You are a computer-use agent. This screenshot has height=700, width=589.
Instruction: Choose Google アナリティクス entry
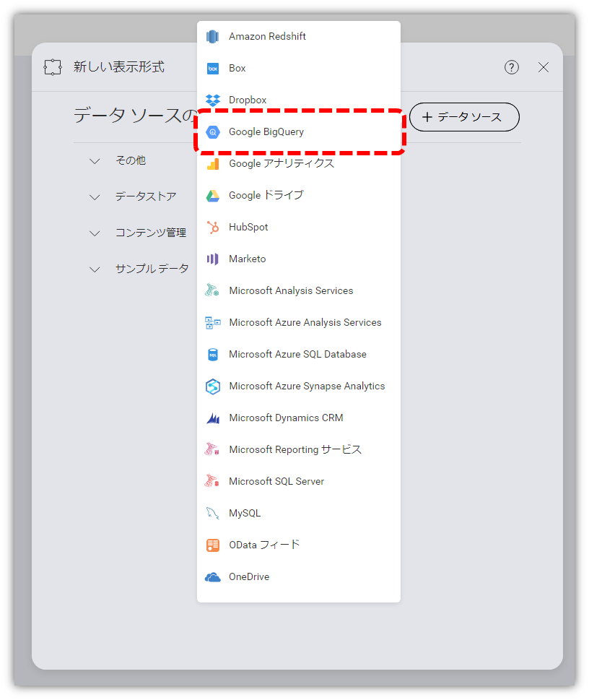tap(299, 164)
